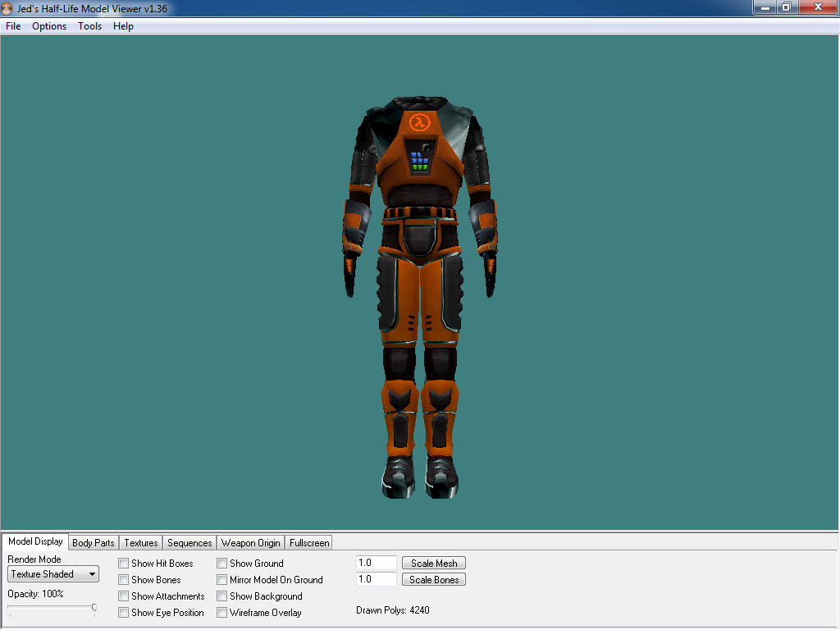This screenshot has height=630, width=840.
Task: Enable Show Bones checkbox
Action: click(x=124, y=580)
